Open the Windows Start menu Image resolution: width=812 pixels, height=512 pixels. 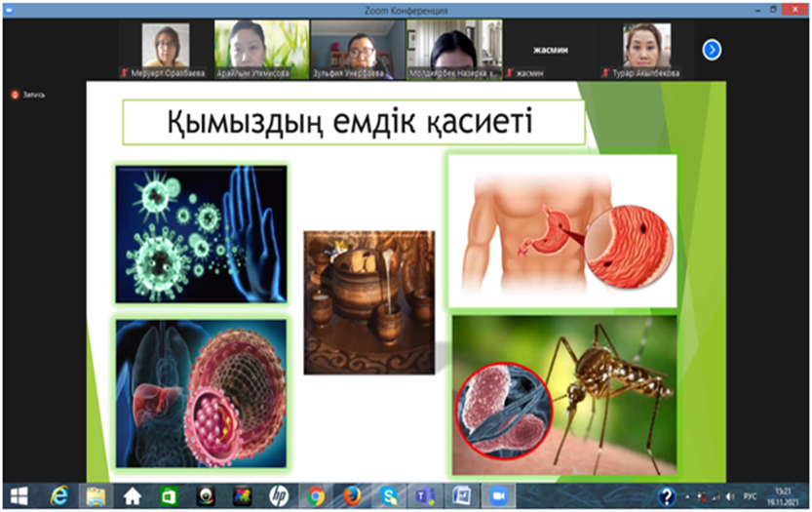coord(19,495)
